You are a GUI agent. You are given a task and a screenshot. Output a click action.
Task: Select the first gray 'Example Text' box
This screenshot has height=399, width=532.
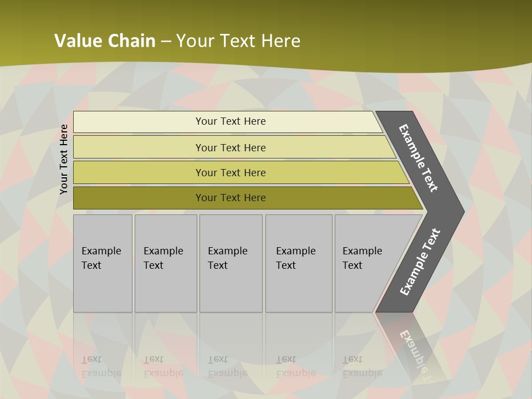103,263
